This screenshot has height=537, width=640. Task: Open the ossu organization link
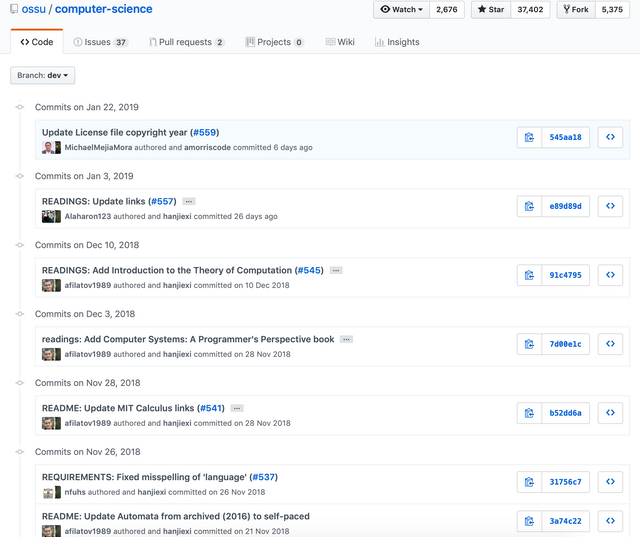(33, 9)
